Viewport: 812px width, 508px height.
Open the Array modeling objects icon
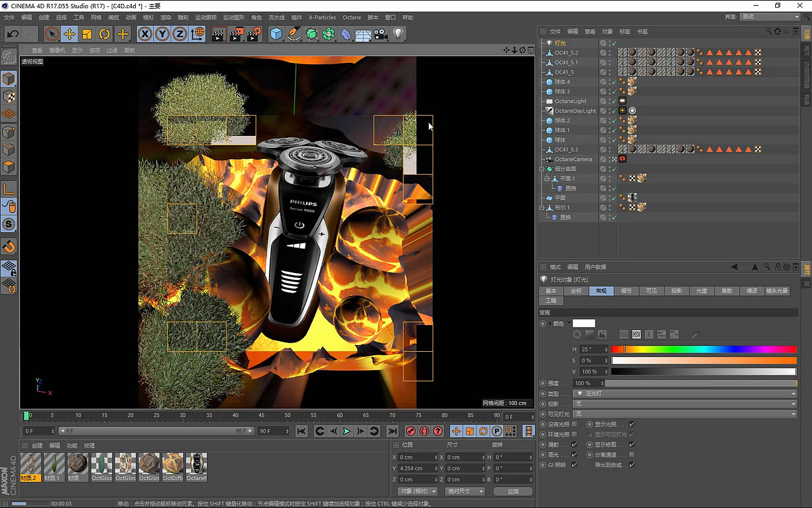(x=329, y=34)
